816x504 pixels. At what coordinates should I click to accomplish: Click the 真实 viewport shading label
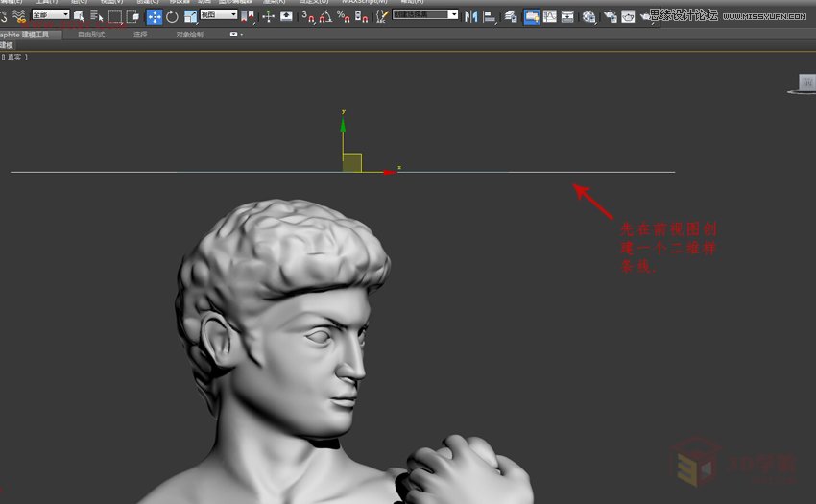tap(15, 58)
